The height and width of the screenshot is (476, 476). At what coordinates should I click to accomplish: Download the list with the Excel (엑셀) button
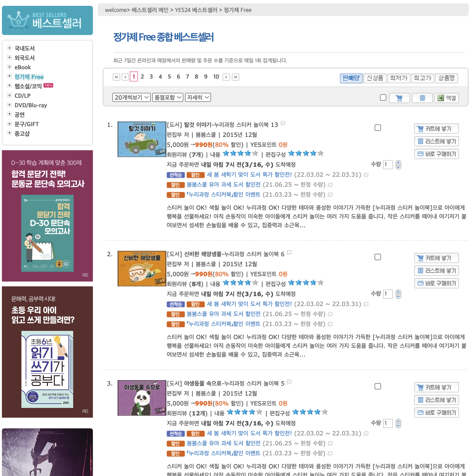pyautogui.click(x=446, y=98)
